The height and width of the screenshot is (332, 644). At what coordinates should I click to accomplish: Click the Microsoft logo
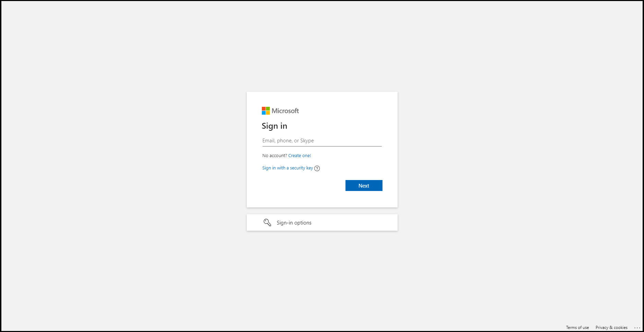280,111
